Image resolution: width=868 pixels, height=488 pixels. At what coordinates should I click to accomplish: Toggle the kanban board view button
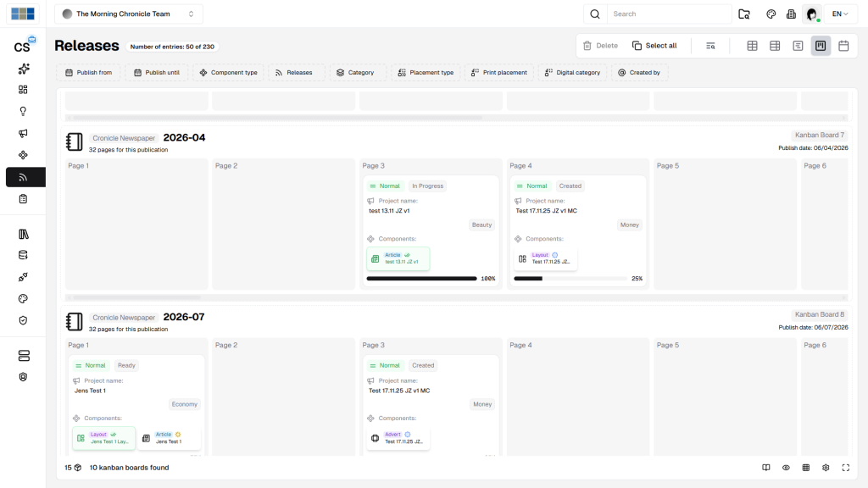(x=821, y=46)
